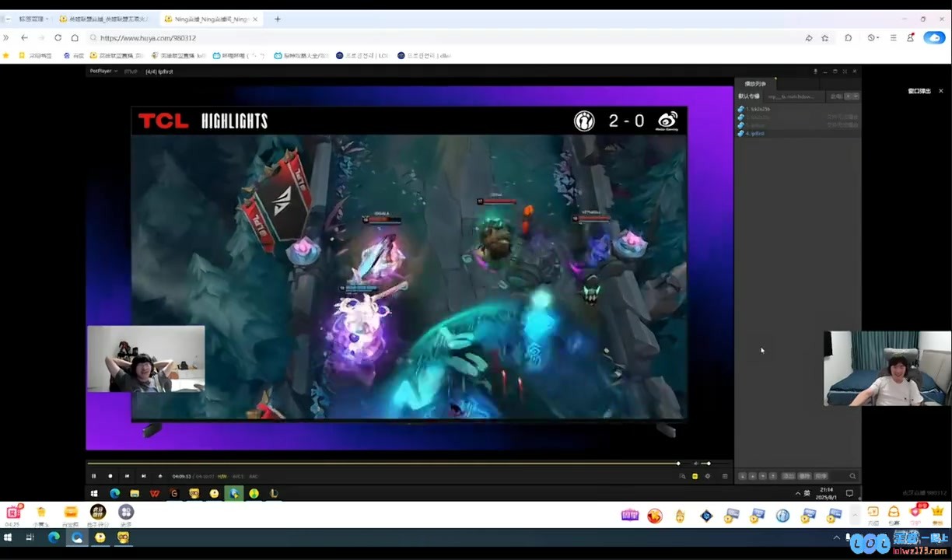Click the streamer webcam thumbnail at right
952x560 pixels.
click(x=887, y=369)
